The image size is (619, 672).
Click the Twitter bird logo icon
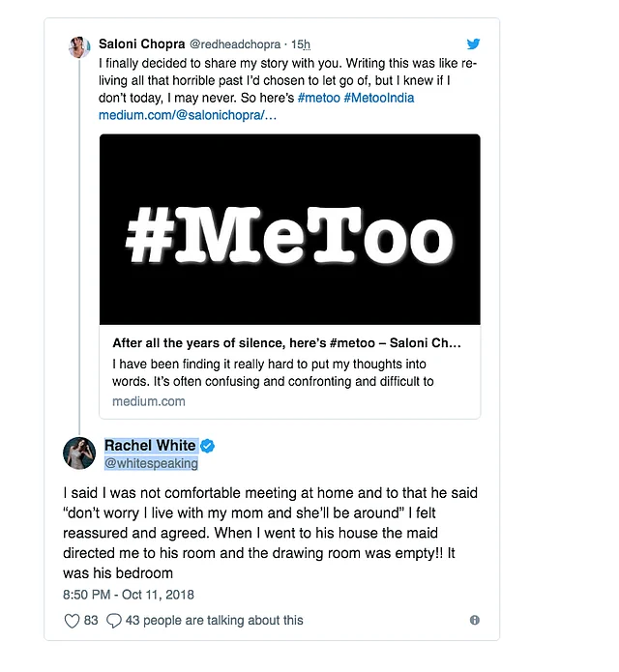coord(473,44)
